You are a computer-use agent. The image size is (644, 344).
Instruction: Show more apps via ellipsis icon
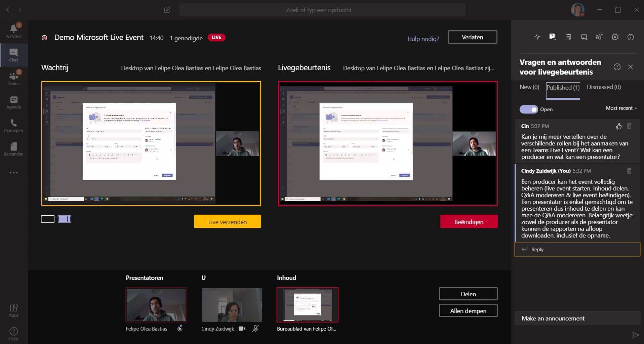pos(13,173)
